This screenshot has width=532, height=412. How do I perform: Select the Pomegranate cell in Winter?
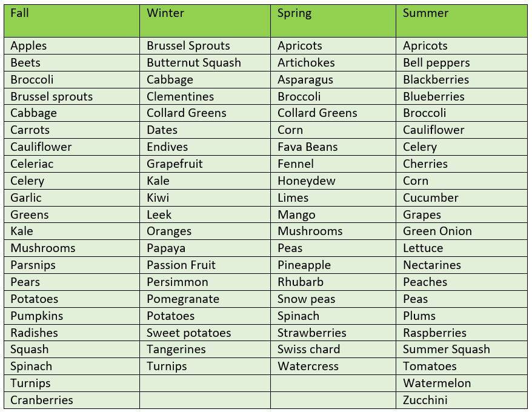click(205, 299)
